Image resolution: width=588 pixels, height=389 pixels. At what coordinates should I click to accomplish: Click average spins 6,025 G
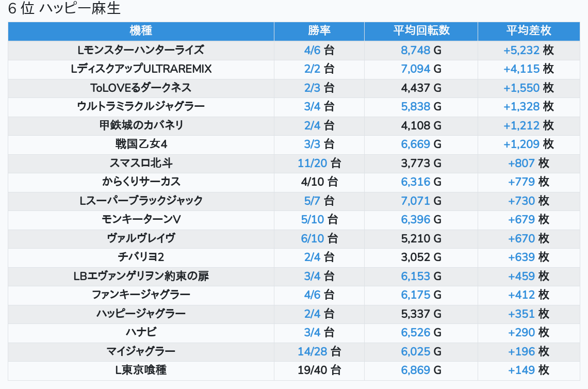point(421,351)
